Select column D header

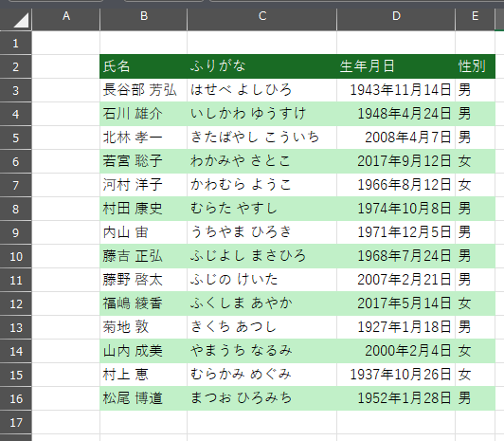point(396,19)
